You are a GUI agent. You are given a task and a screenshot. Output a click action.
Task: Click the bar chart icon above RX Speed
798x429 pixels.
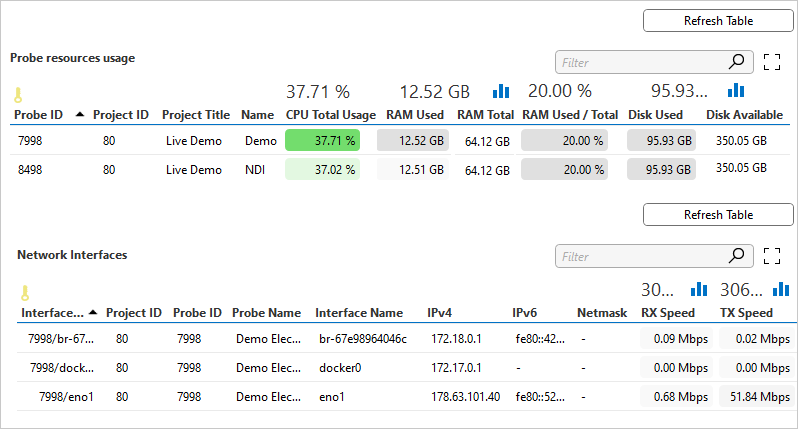pyautogui.click(x=700, y=289)
